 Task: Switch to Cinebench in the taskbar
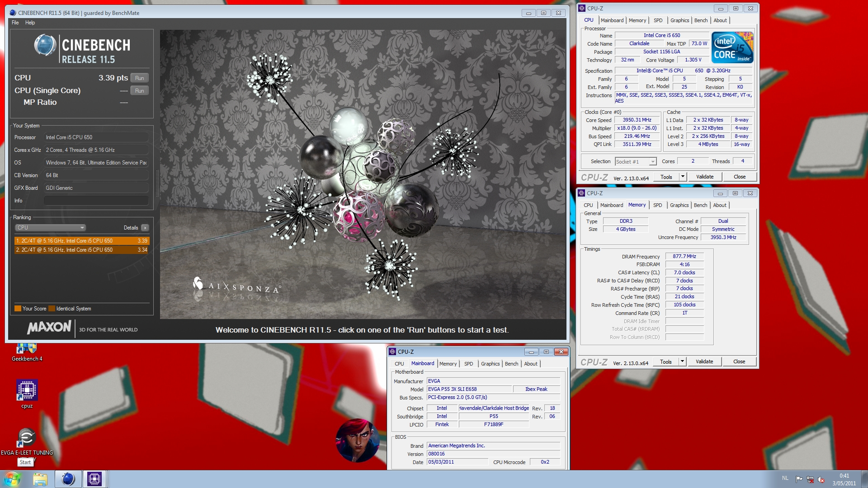[68, 479]
